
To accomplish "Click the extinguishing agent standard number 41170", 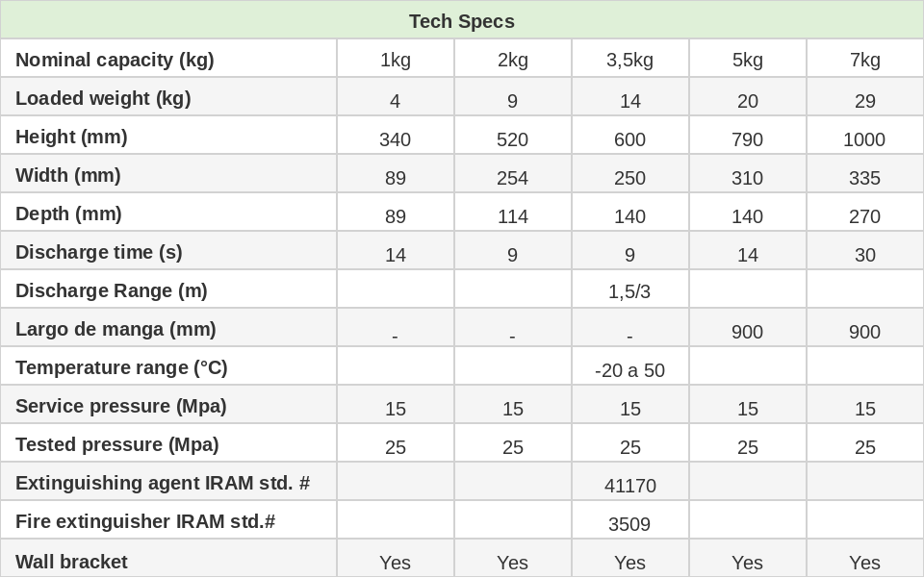I will pos(629,486).
